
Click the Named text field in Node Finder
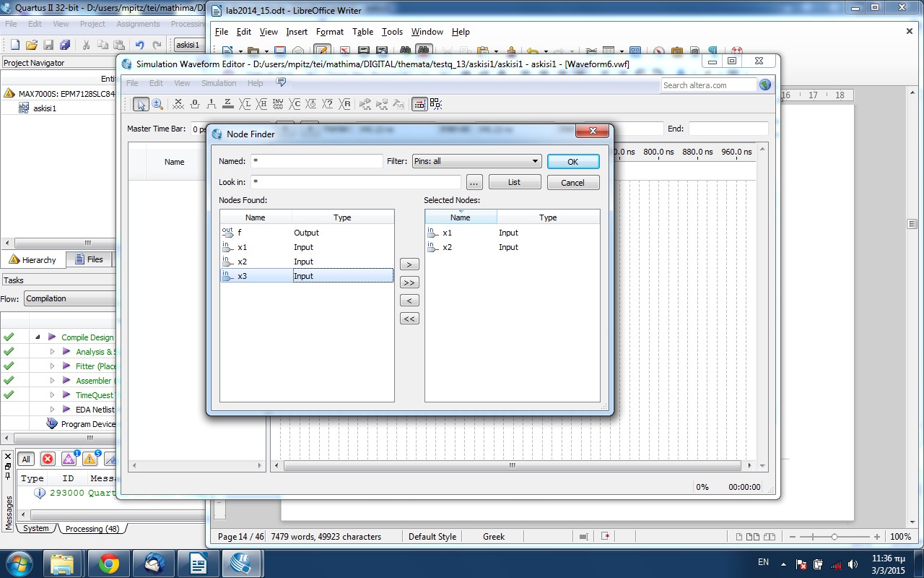[316, 161]
